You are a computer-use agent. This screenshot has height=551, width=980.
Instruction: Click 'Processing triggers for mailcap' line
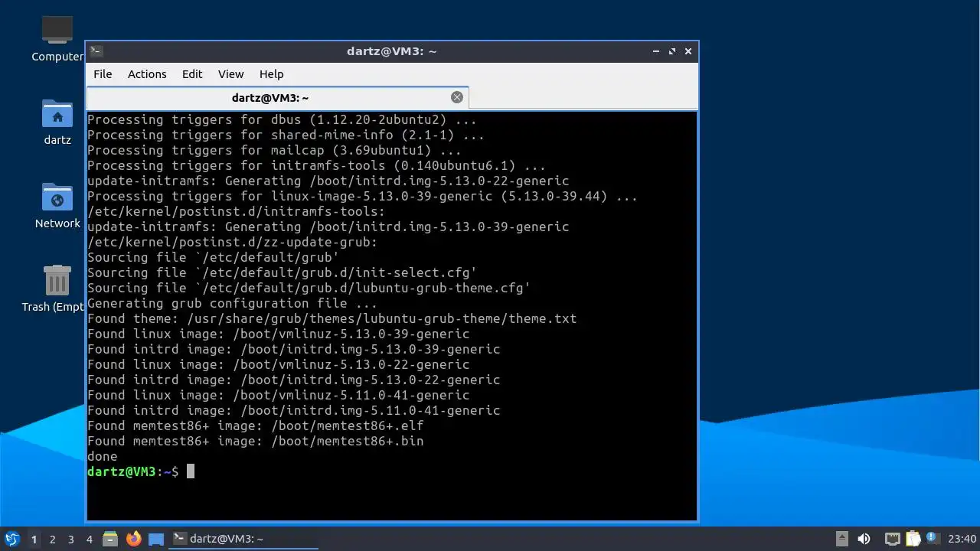274,150
